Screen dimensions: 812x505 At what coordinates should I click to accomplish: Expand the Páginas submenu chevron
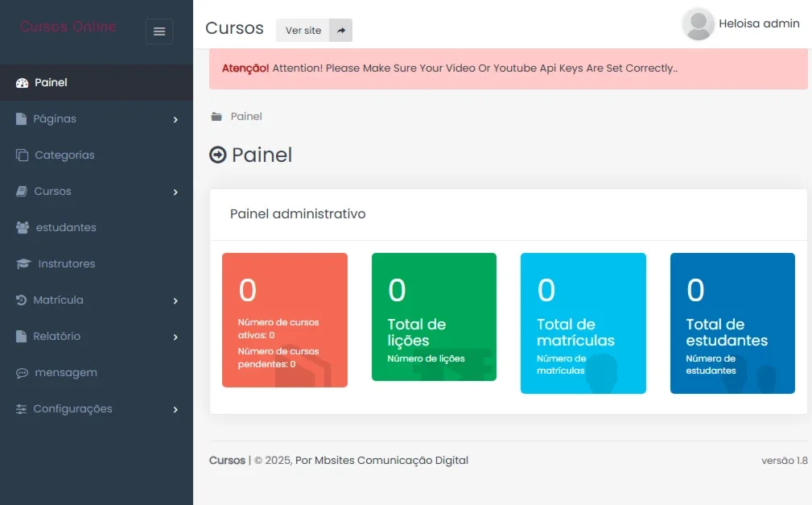175,120
